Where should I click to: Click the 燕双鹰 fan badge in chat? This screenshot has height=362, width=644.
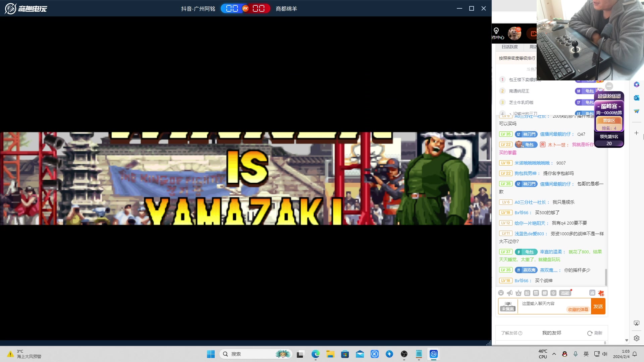tap(526, 270)
